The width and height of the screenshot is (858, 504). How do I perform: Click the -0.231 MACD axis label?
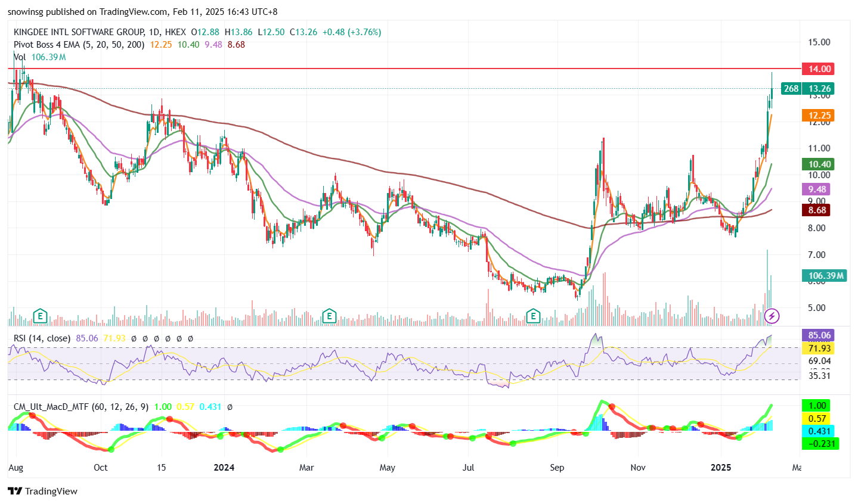820,444
